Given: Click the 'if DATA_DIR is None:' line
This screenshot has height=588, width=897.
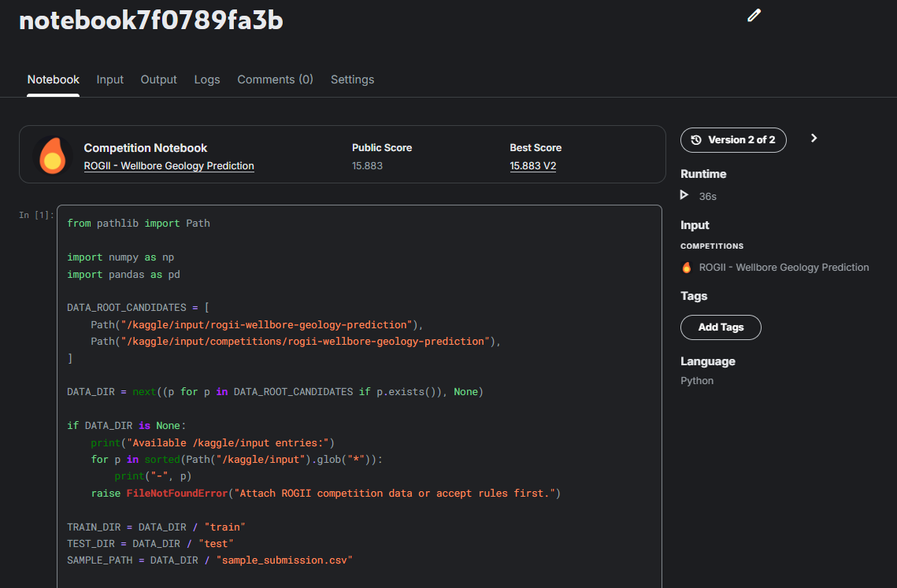Looking at the screenshot, I should [127, 426].
